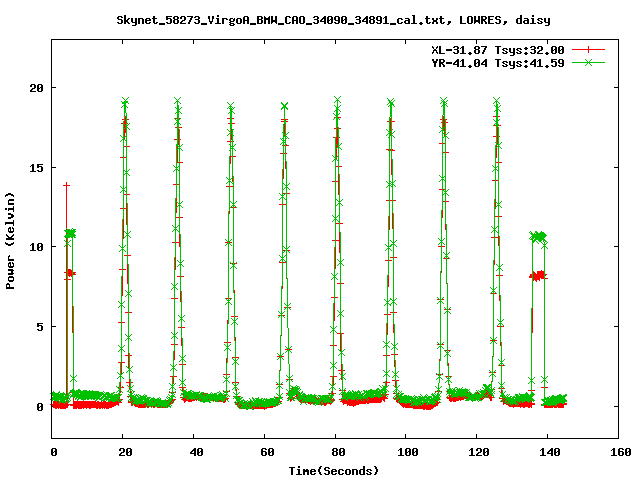Click the x-axis tick label 40
This screenshot has width=640, height=480.
[196, 452]
